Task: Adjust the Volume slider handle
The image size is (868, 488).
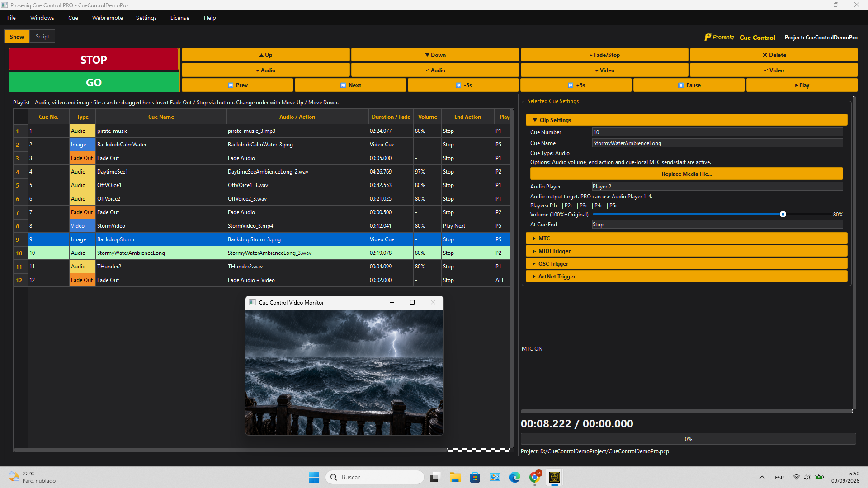Action: [x=783, y=215]
